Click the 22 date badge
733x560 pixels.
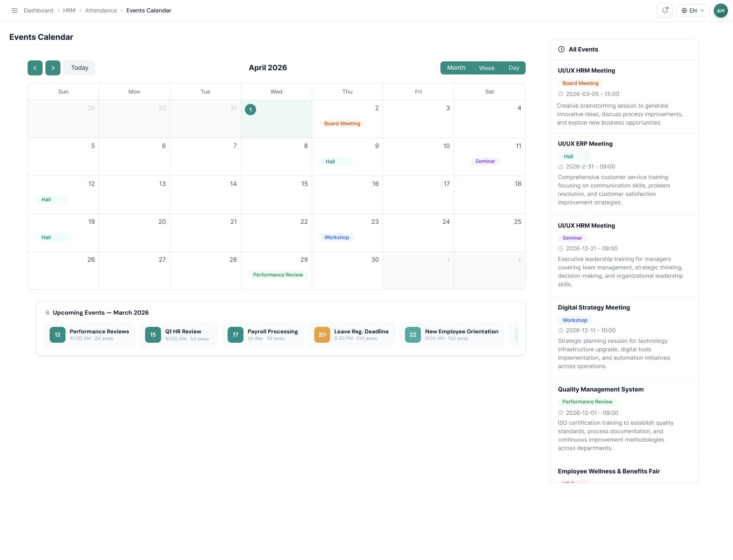click(413, 335)
